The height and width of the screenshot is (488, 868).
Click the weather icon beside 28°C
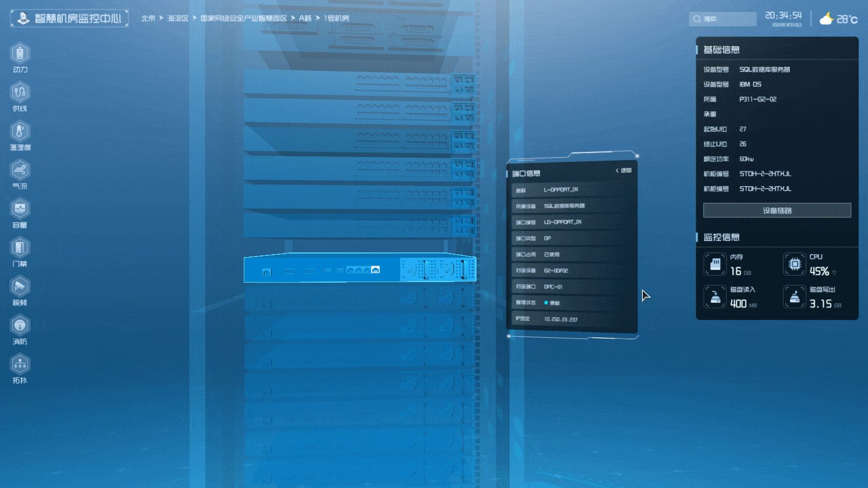point(826,19)
